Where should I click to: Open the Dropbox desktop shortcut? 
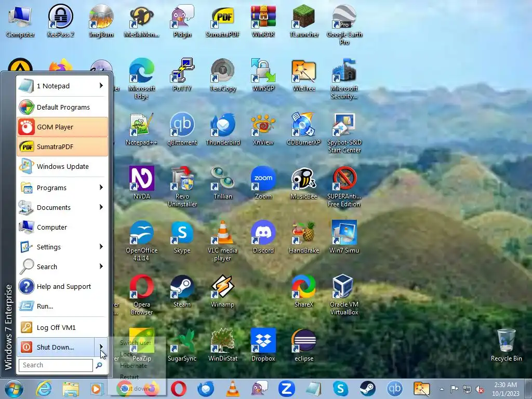[x=263, y=345]
